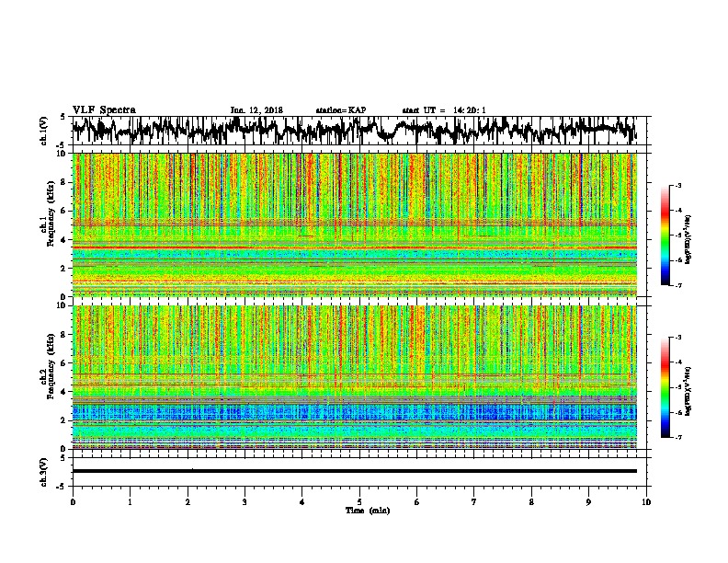728x563 pixels.
Task: Click time axis tick label "10" at far right
Action: [646, 502]
